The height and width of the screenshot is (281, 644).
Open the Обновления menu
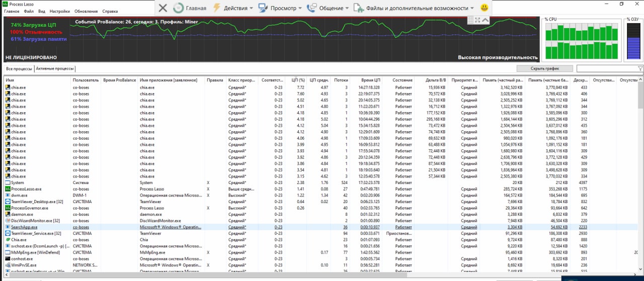[x=86, y=11]
